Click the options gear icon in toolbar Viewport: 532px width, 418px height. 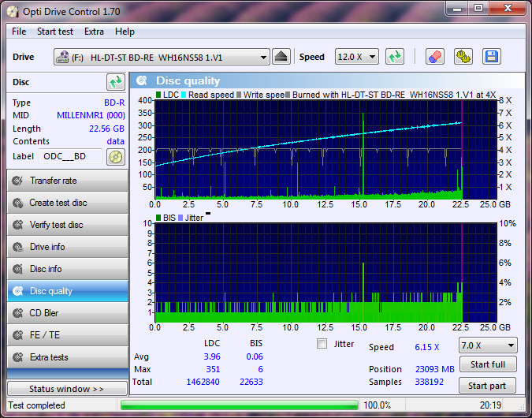pyautogui.click(x=463, y=57)
